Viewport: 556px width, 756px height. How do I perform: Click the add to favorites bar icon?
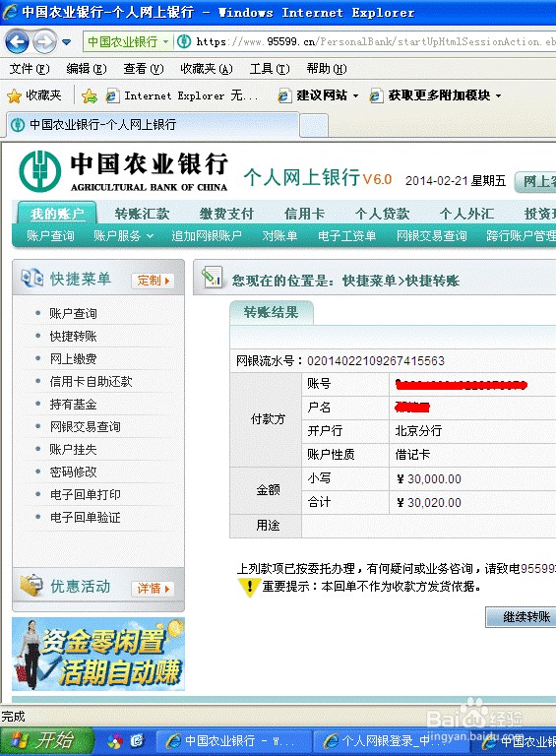coord(90,95)
